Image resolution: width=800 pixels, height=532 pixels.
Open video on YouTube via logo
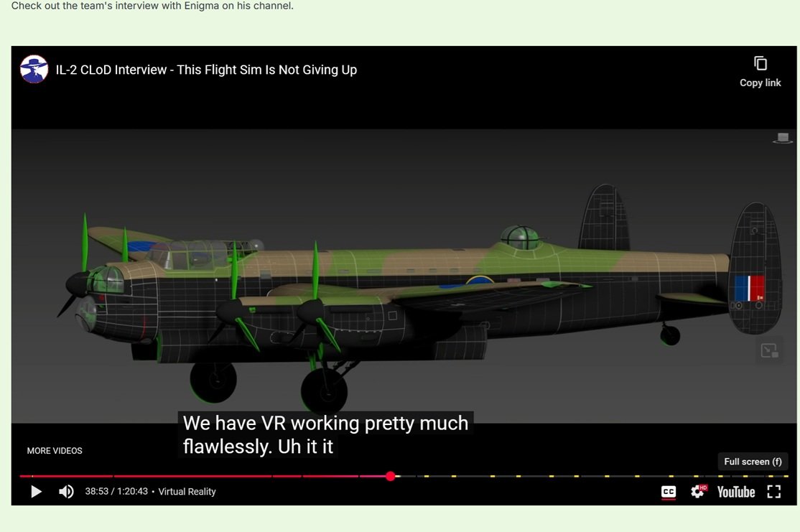point(735,492)
